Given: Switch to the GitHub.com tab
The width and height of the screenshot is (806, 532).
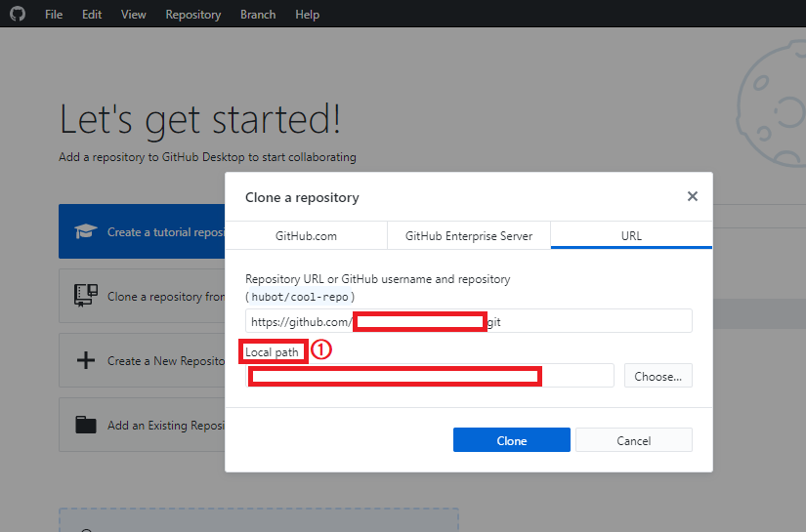Looking at the screenshot, I should pyautogui.click(x=306, y=235).
